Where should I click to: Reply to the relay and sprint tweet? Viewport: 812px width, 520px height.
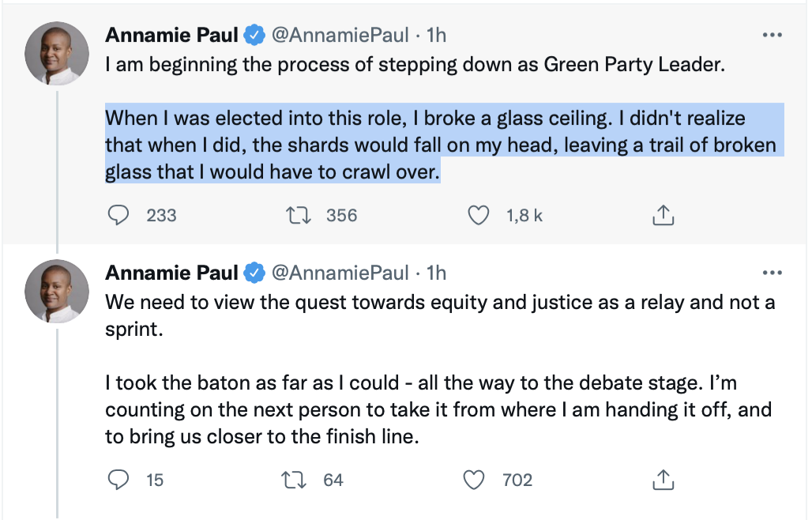tap(118, 480)
